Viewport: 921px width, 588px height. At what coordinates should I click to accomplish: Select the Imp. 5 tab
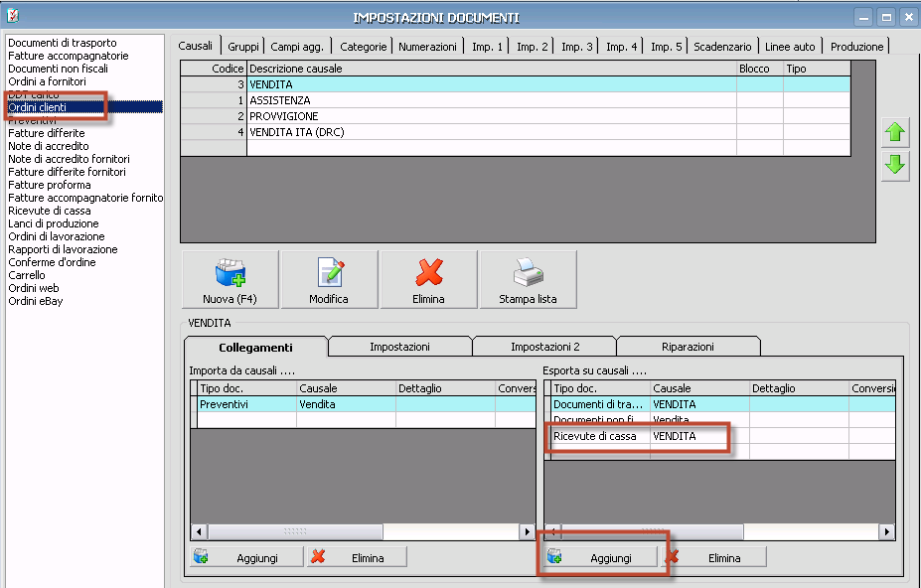pos(666,47)
